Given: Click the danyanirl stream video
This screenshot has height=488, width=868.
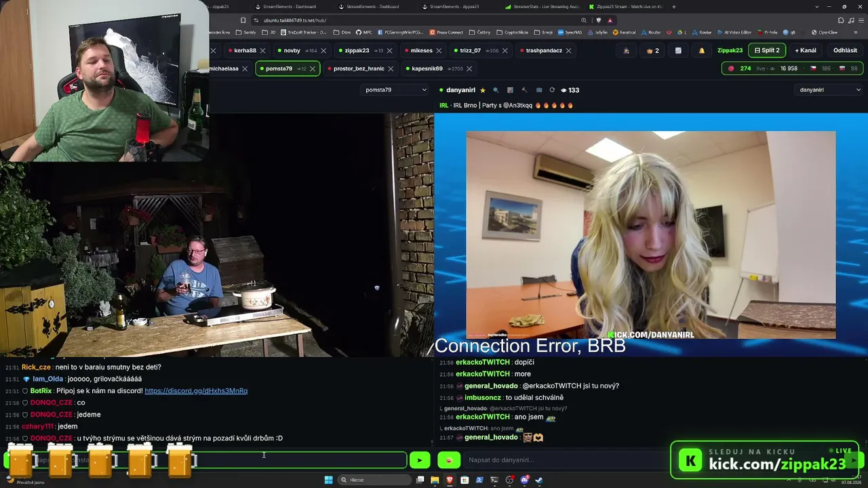Looking at the screenshot, I should [x=651, y=235].
